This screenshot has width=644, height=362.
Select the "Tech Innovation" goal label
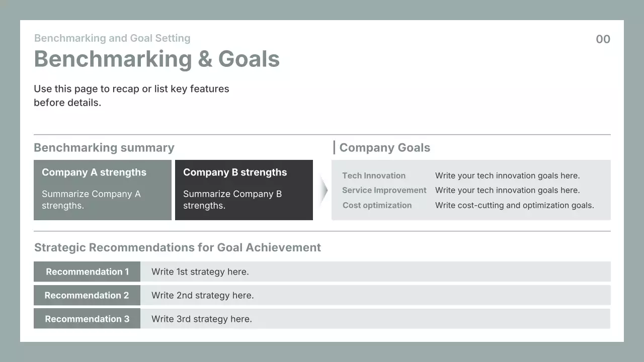tap(374, 175)
